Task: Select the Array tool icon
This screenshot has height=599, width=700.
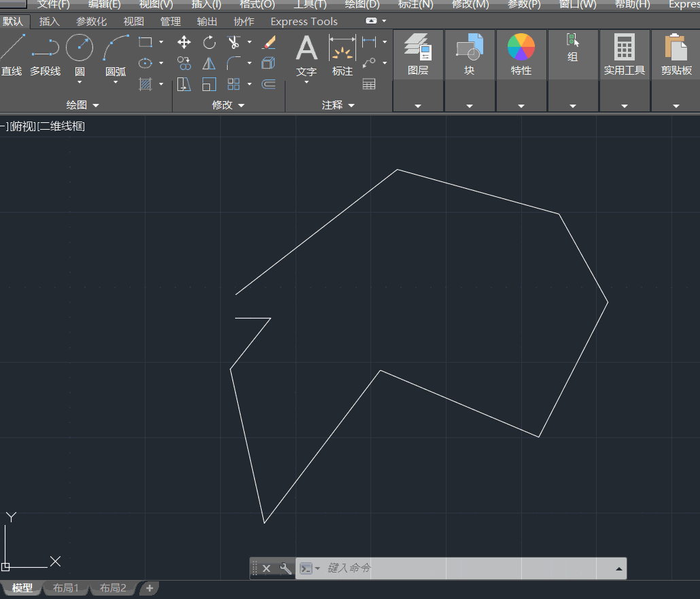Action: pos(234,84)
